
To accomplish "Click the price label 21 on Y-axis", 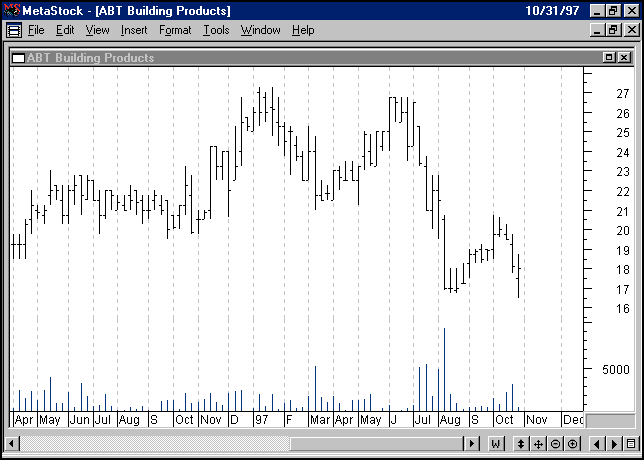I will point(623,212).
